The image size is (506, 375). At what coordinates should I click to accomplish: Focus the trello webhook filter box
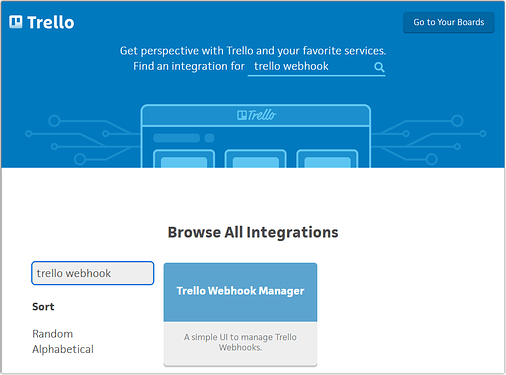coord(93,273)
